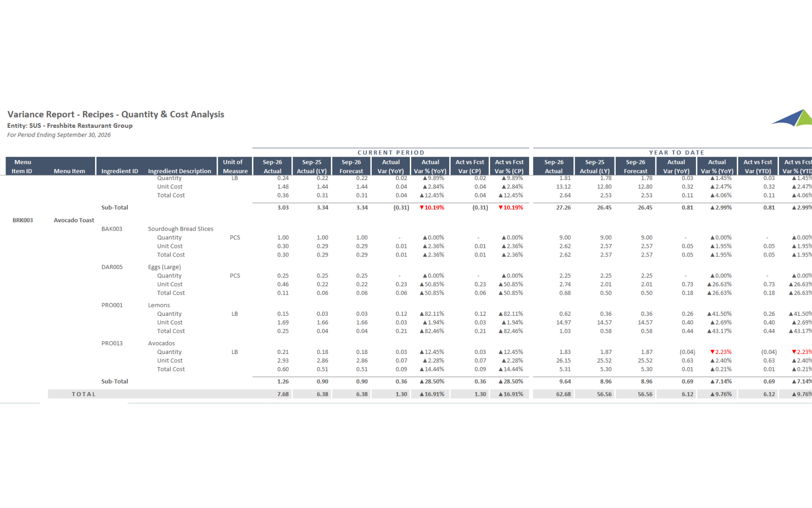Select the Menu Item ID column header

22,166
